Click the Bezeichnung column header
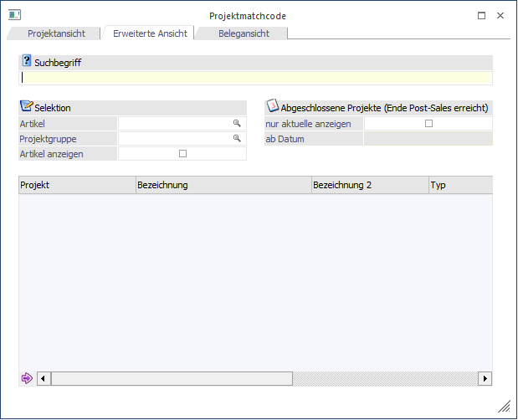 [223, 185]
